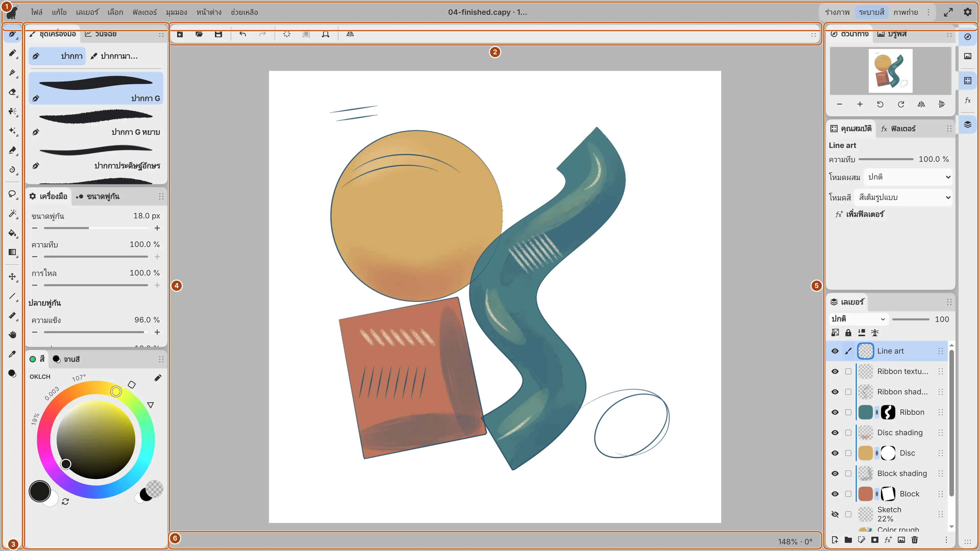Viewport: 980px width, 551px height.
Task: Select the move transform tool
Action: coord(13,277)
